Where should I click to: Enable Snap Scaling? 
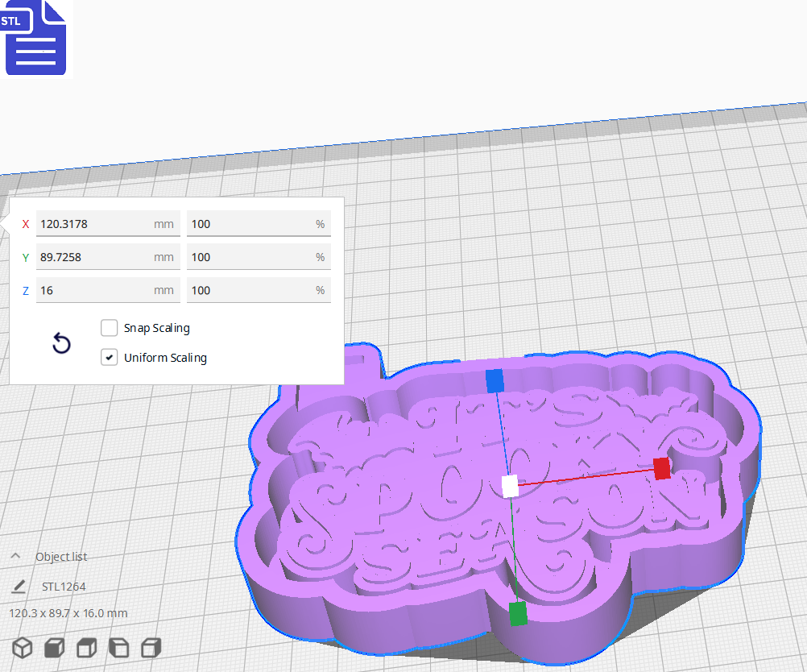point(109,328)
